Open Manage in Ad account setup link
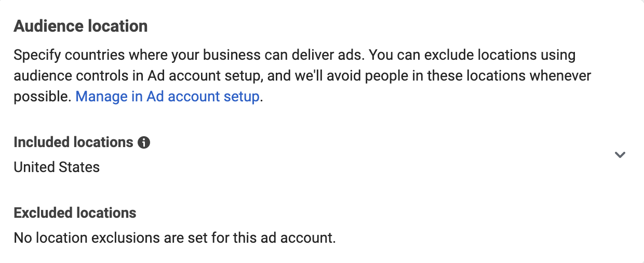Screen dimensions: 644x263 pyautogui.click(x=167, y=97)
